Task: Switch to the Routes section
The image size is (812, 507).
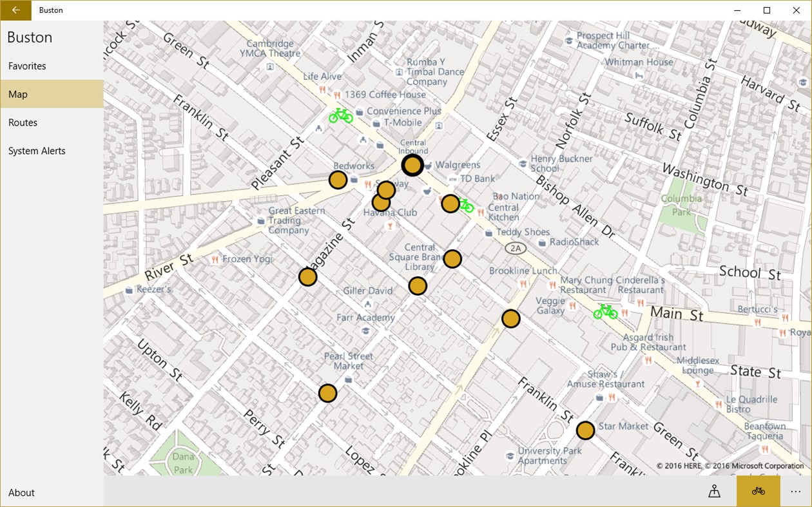Action: coord(23,122)
